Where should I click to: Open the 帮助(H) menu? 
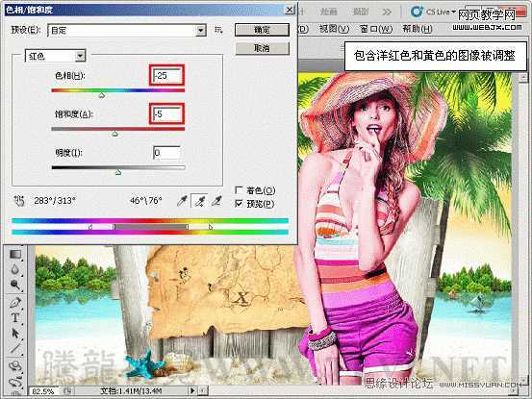click(x=417, y=29)
